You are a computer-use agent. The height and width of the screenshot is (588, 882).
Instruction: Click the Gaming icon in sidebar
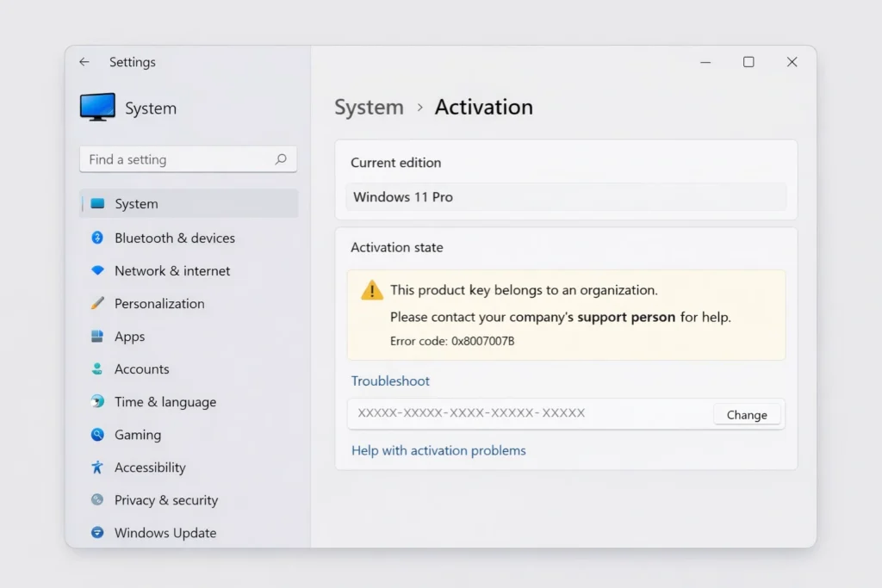pos(97,435)
